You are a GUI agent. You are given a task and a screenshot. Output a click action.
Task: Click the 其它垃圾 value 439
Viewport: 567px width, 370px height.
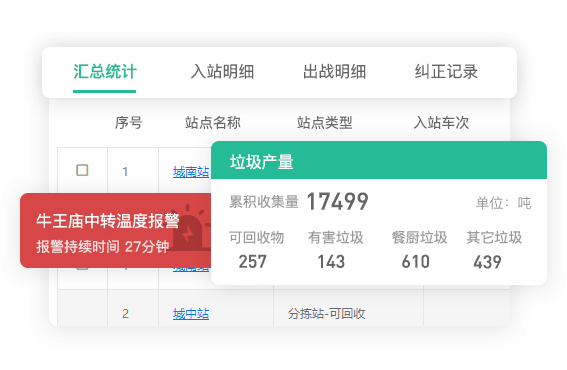(x=487, y=262)
